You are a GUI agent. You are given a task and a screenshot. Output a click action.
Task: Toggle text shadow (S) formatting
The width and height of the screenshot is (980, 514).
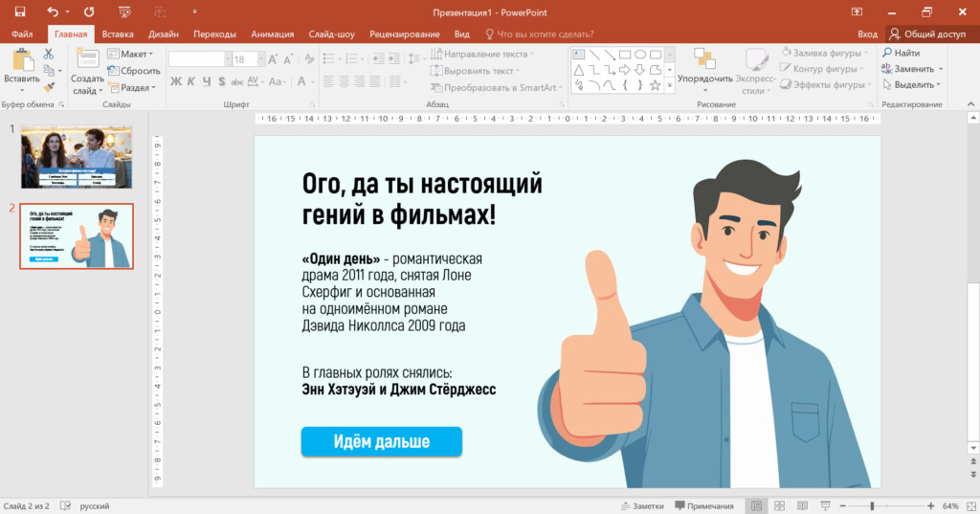(x=222, y=81)
